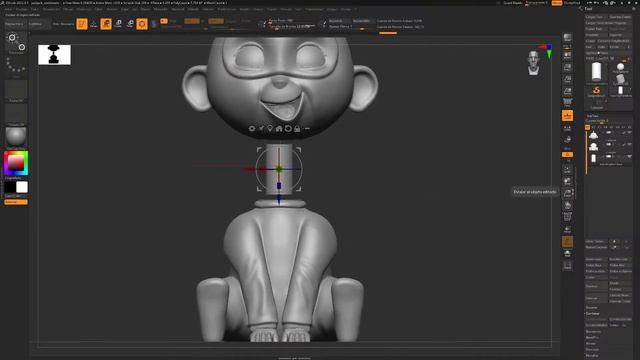Click the quick save button at top right
Screen dimensions: 640x360
[x=513, y=3]
